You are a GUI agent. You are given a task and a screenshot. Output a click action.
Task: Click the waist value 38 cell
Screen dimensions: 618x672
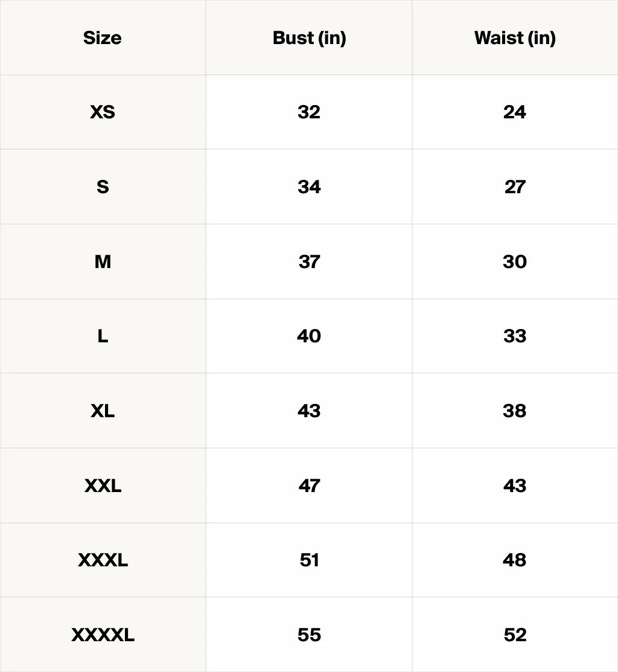pos(515,411)
